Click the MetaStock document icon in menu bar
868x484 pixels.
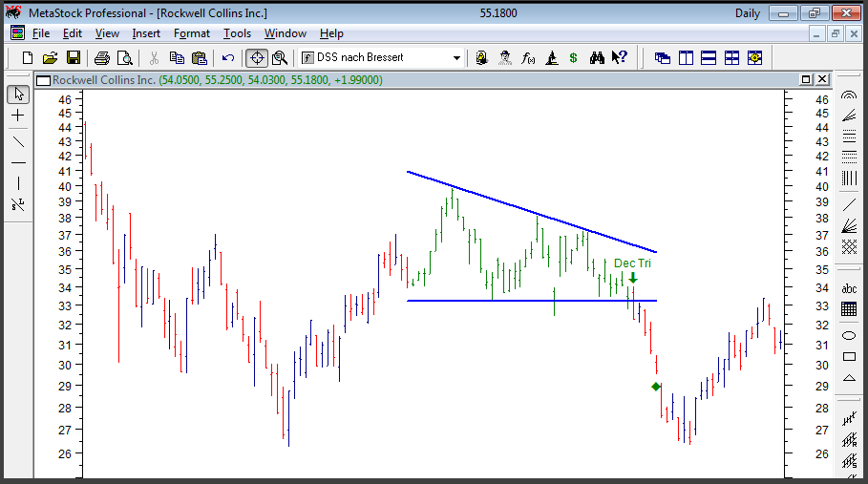17,33
